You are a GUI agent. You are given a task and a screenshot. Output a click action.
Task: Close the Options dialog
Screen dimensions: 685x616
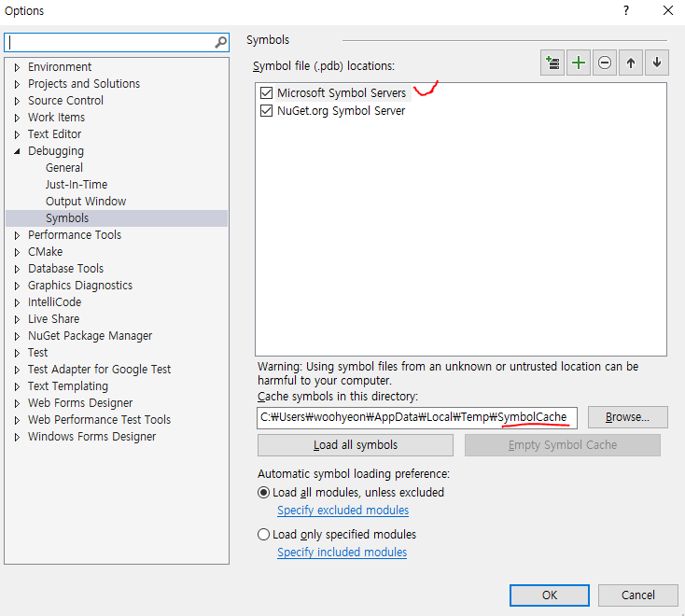668,10
